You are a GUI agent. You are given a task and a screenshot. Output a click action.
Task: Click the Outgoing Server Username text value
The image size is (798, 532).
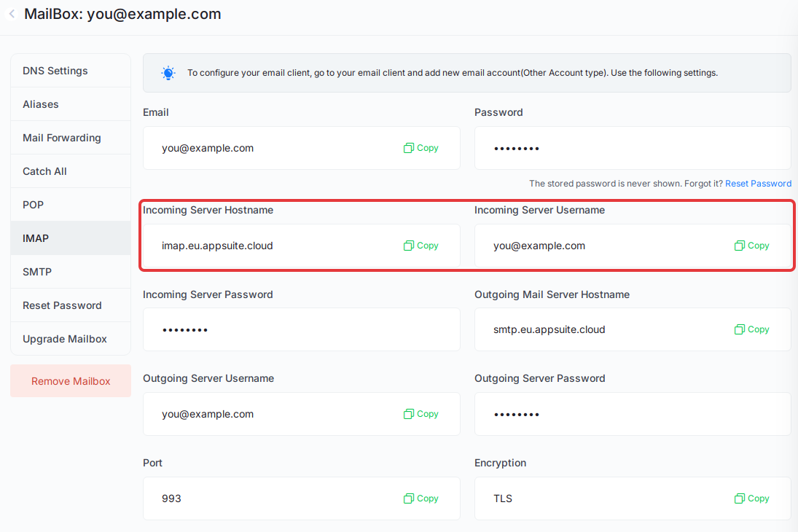208,415
